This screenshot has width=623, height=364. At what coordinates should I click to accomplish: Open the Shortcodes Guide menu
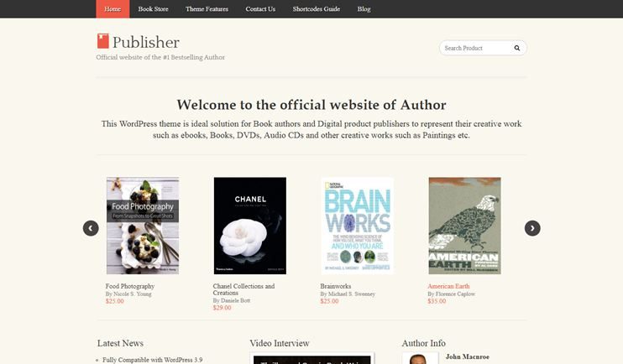[317, 8]
